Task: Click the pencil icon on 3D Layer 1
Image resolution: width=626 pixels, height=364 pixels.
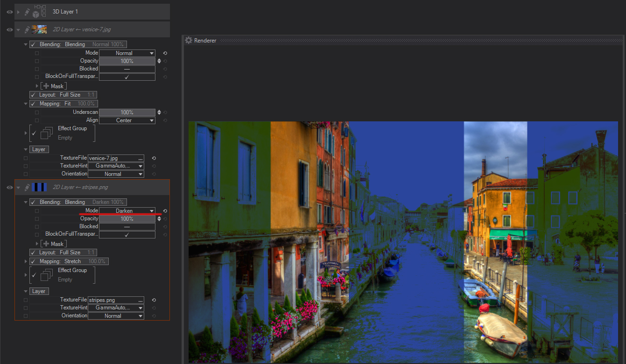Action: (x=27, y=12)
